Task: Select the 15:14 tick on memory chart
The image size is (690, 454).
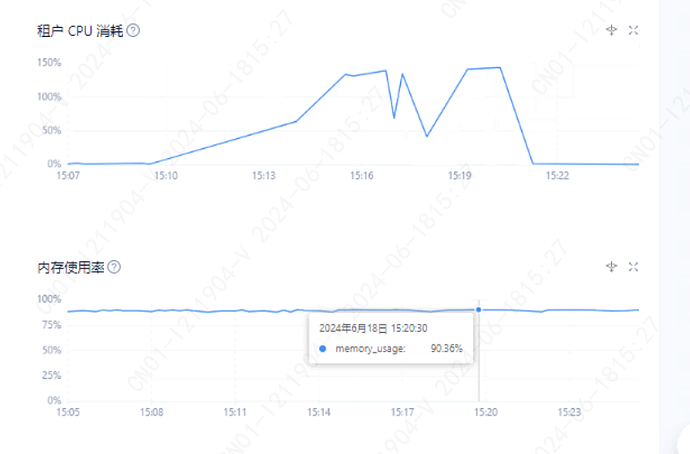Action: click(319, 412)
